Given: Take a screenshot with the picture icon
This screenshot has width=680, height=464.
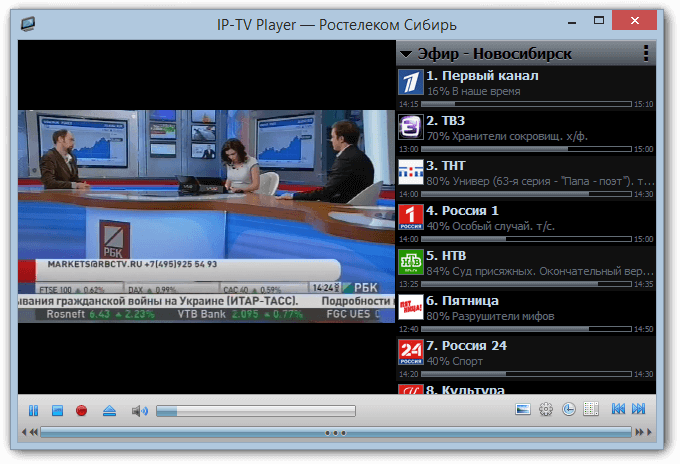Looking at the screenshot, I should click(x=523, y=409).
